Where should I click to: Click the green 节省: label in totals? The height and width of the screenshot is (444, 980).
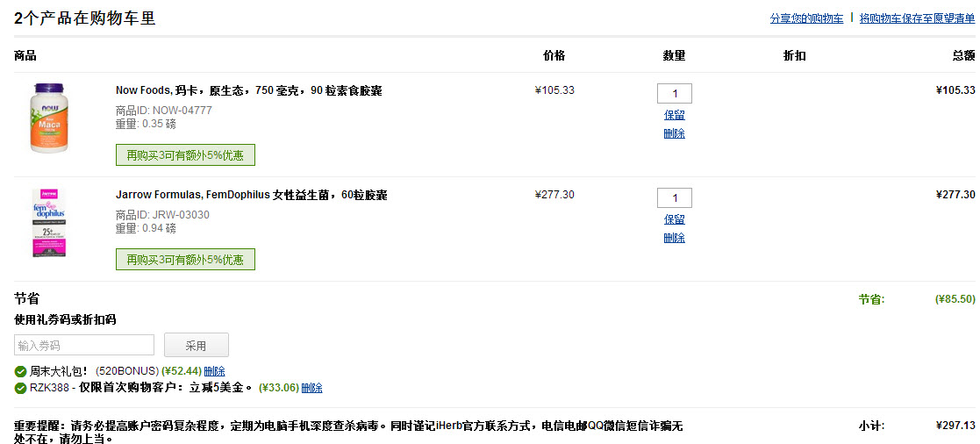[x=871, y=299]
